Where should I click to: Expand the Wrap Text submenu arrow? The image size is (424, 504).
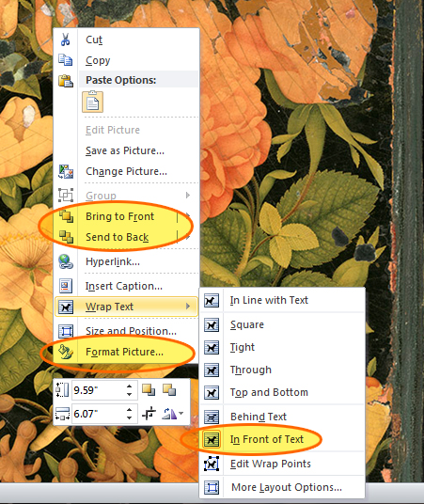pos(188,307)
